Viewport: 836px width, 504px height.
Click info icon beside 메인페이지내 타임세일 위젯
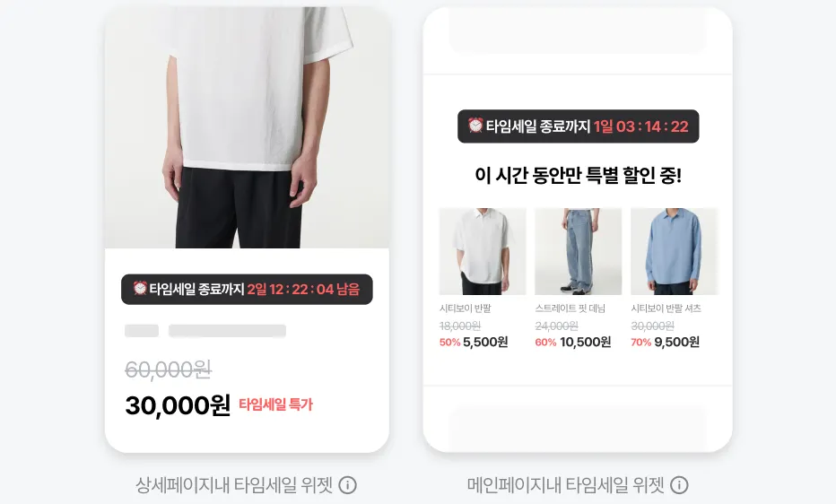679,485
